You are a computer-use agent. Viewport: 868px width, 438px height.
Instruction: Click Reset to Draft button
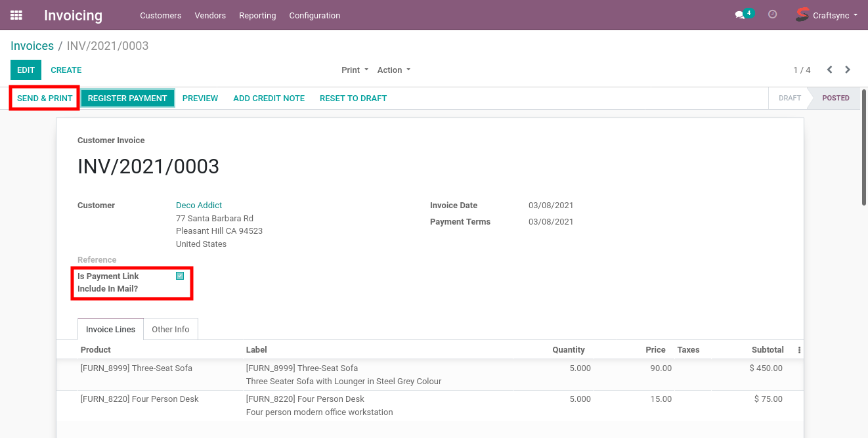click(x=353, y=99)
